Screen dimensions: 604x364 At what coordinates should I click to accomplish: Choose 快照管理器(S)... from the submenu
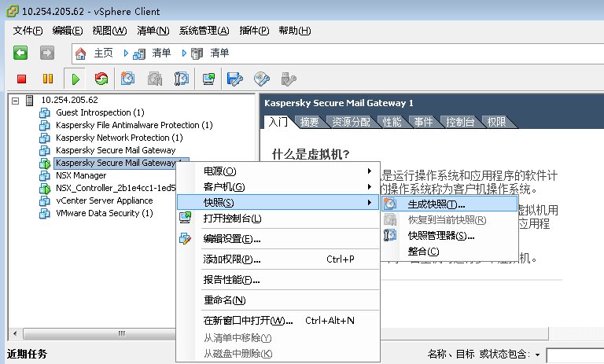pyautogui.click(x=449, y=235)
